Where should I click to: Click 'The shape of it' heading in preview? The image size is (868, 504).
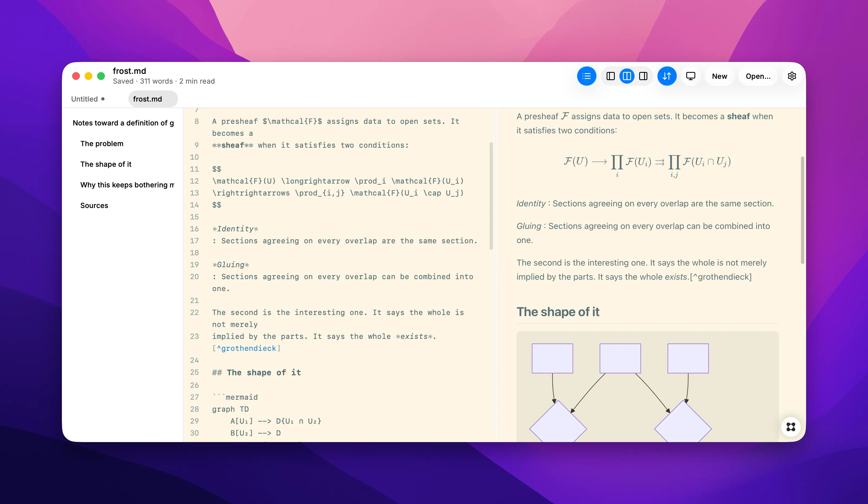click(558, 312)
